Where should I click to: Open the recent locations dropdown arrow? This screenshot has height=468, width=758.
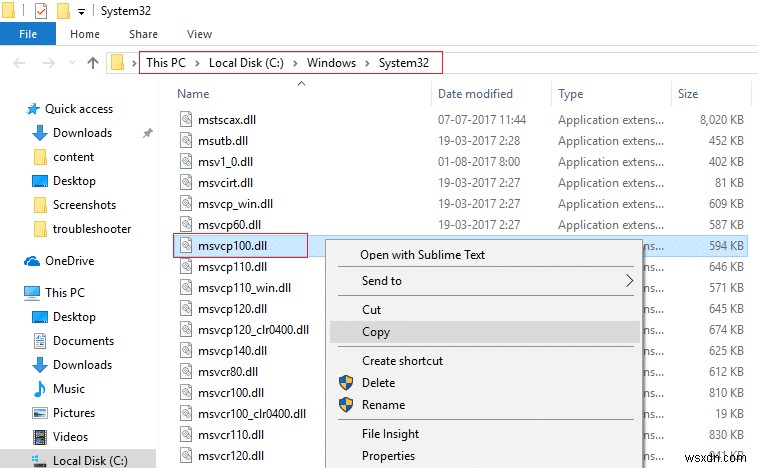point(72,63)
